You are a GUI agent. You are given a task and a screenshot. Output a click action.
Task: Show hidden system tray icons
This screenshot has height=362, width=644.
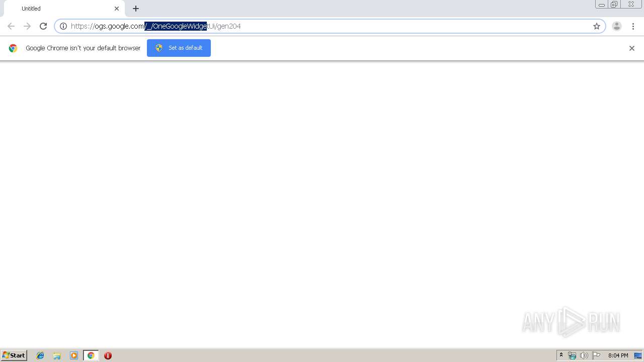point(561,355)
